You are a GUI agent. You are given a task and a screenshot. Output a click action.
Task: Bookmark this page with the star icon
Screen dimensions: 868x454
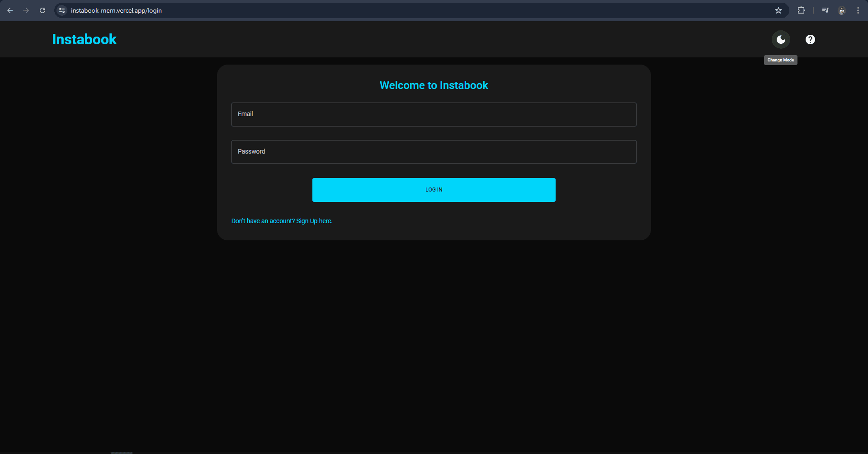(778, 10)
